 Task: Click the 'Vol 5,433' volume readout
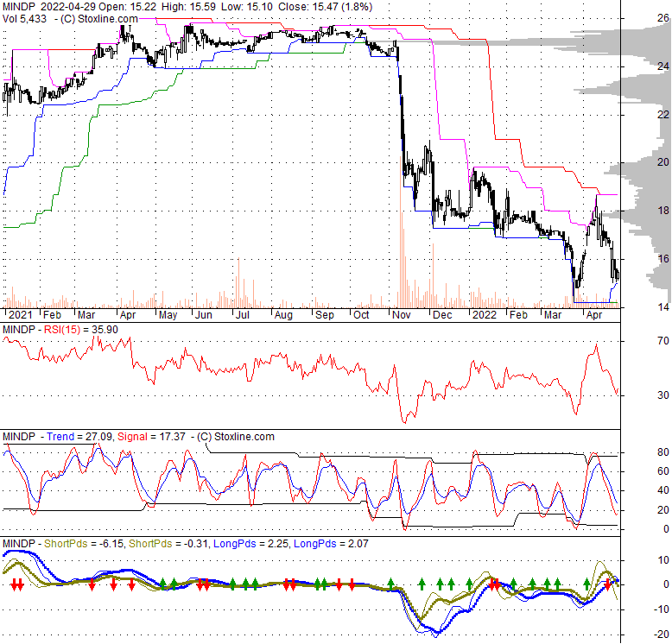24,19
